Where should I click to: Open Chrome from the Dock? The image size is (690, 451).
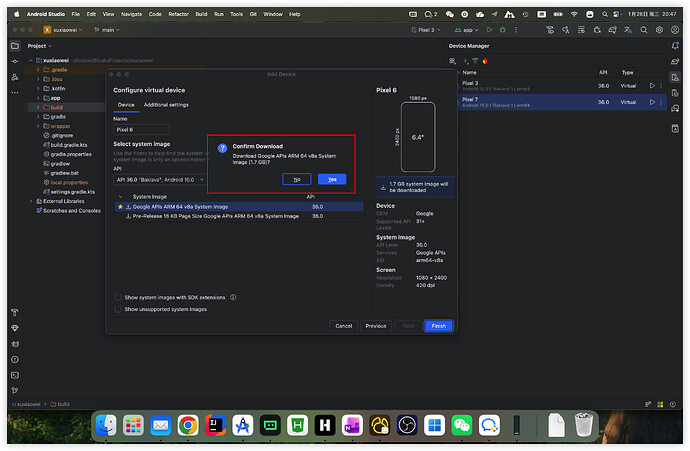pyautogui.click(x=187, y=425)
